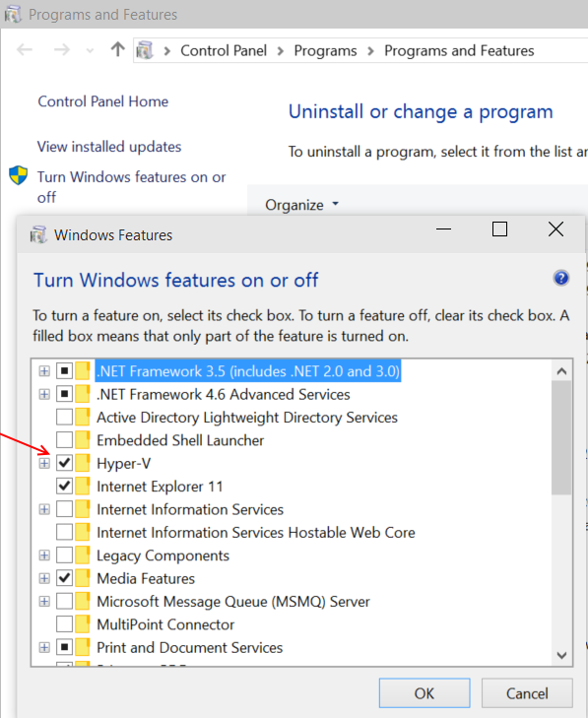
Task: Select Programs in the breadcrumb path
Action: (325, 50)
